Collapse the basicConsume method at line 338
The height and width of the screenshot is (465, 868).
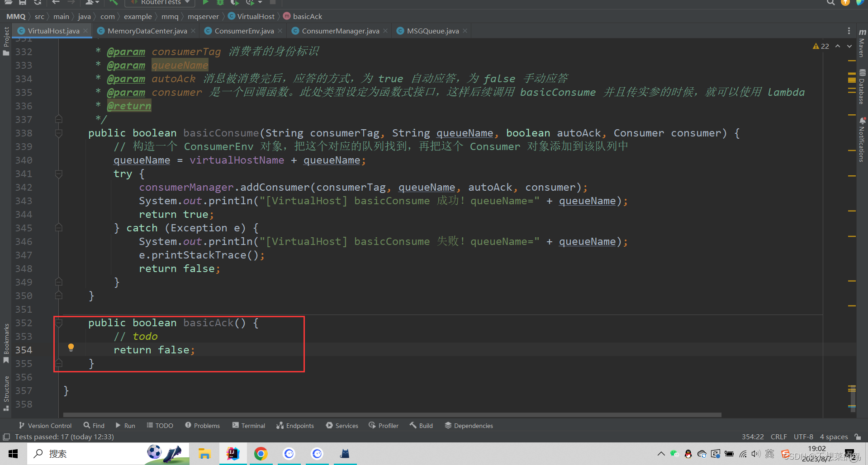pyautogui.click(x=59, y=133)
